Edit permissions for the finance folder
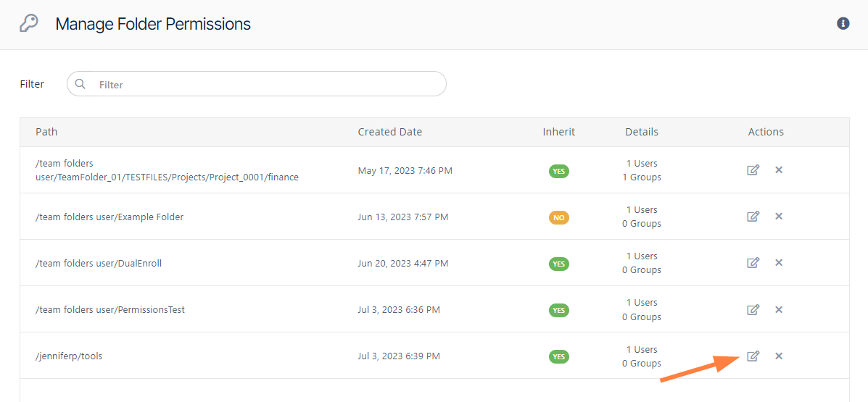The height and width of the screenshot is (402, 868). [x=753, y=170]
